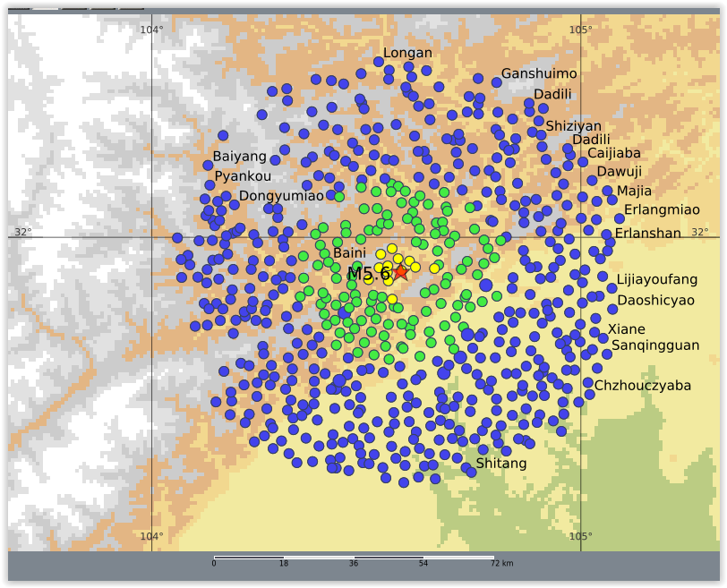Click the 32° latitude label on right edge
This screenshot has width=727, height=588.
coord(700,232)
